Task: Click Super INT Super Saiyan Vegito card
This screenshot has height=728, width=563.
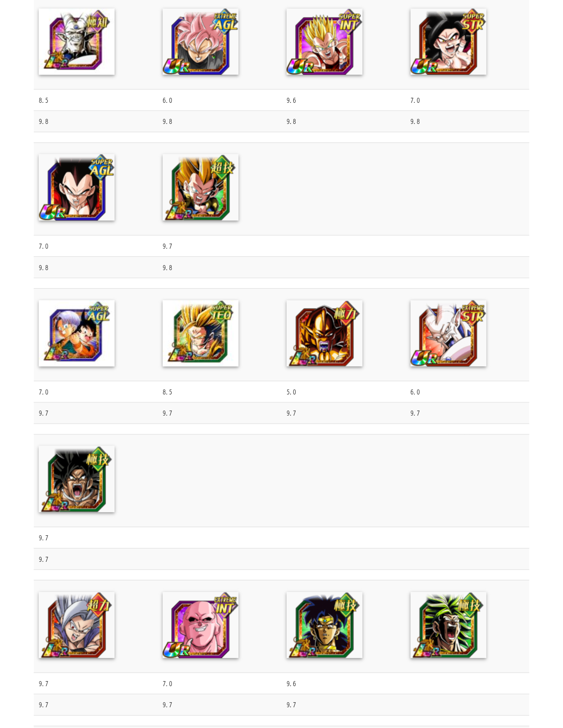Action: tap(325, 41)
